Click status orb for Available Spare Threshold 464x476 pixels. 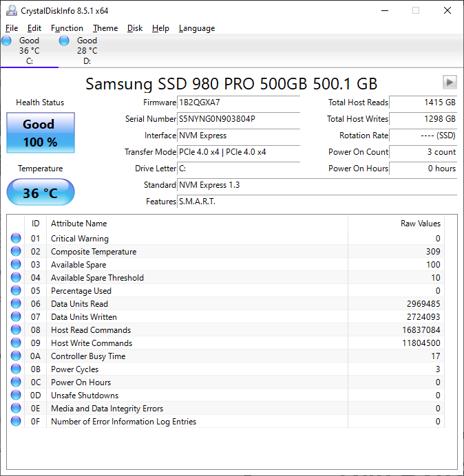16,277
